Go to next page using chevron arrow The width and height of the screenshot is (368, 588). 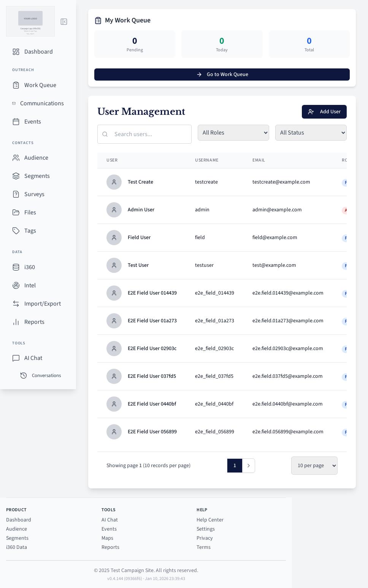249,466
